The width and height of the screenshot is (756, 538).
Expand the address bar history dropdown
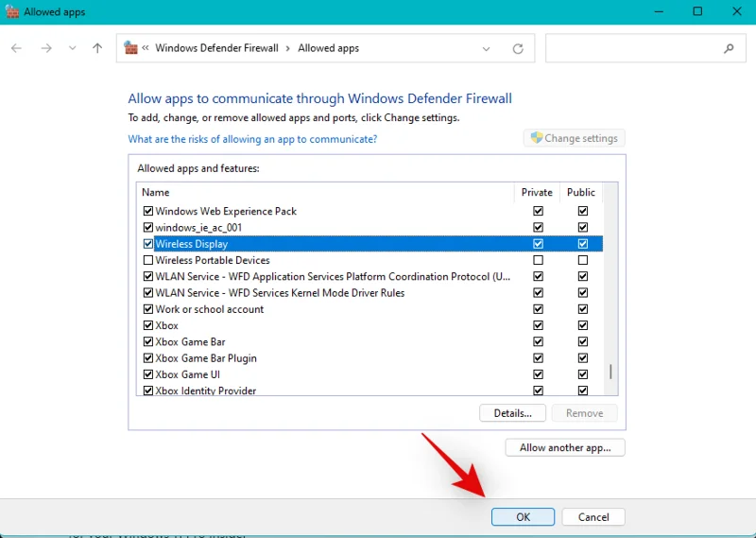486,48
